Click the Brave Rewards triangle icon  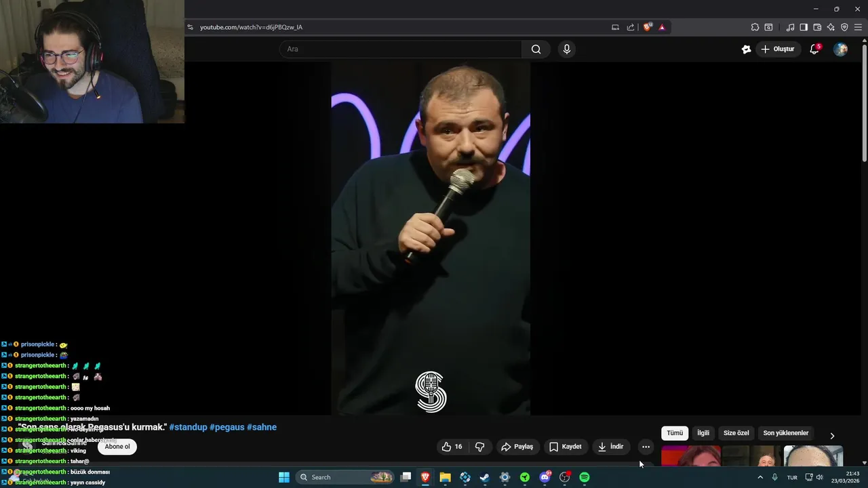click(x=662, y=27)
